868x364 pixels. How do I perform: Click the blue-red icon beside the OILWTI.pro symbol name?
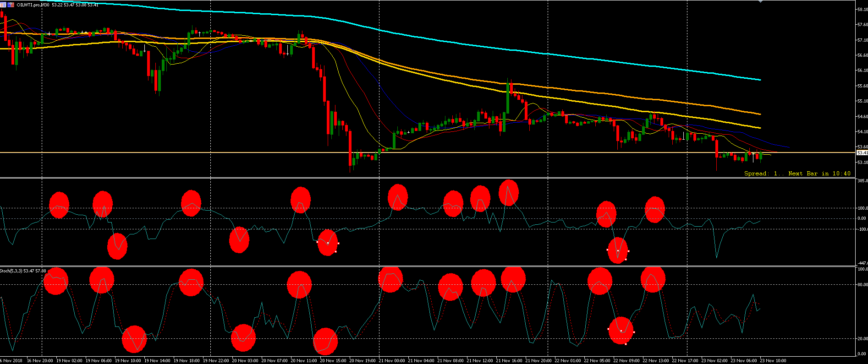point(11,5)
